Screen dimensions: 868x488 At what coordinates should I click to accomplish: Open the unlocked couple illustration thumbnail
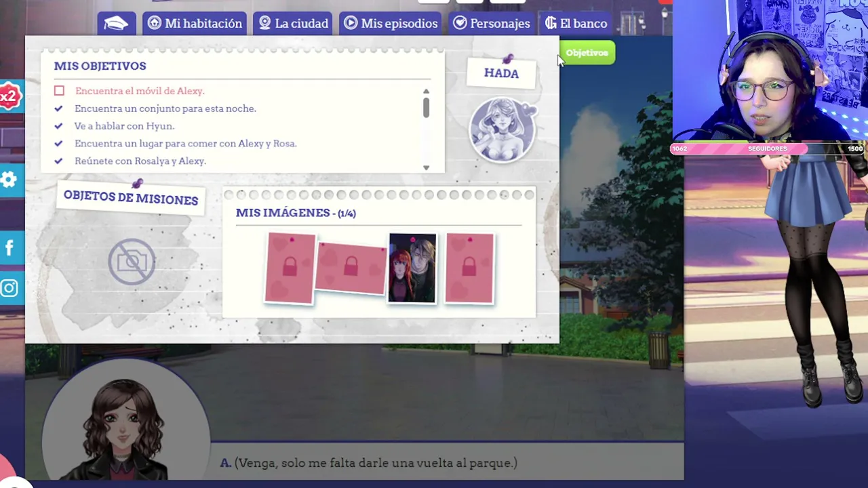(412, 268)
